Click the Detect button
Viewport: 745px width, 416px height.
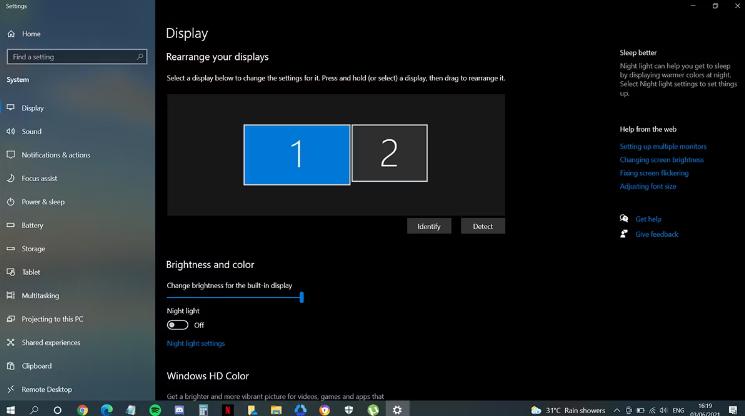point(483,226)
